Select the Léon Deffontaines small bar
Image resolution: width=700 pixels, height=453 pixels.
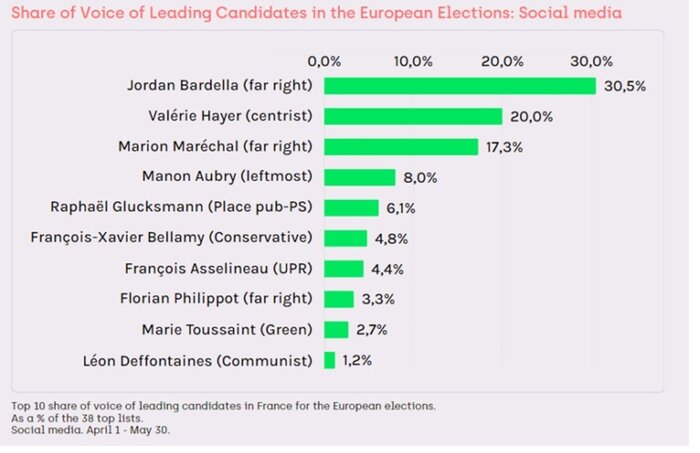(329, 360)
